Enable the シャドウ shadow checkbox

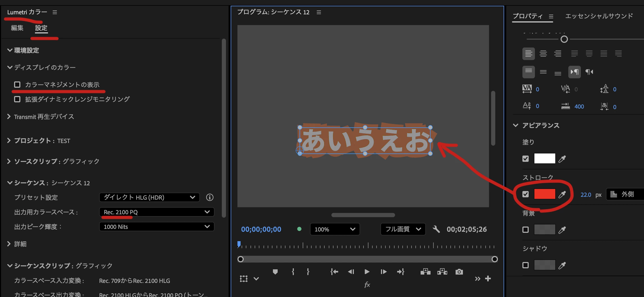tap(526, 265)
